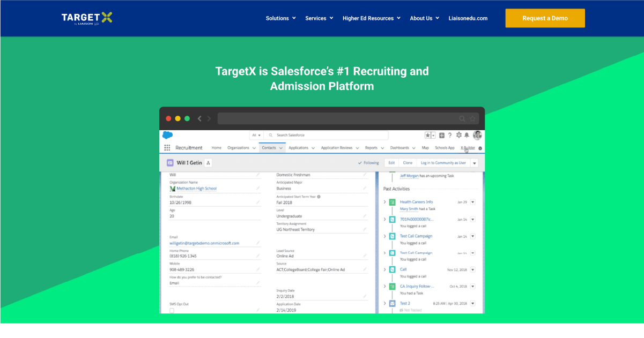Click the Clone record button
Viewport: 644px width, 338px height.
(408, 163)
